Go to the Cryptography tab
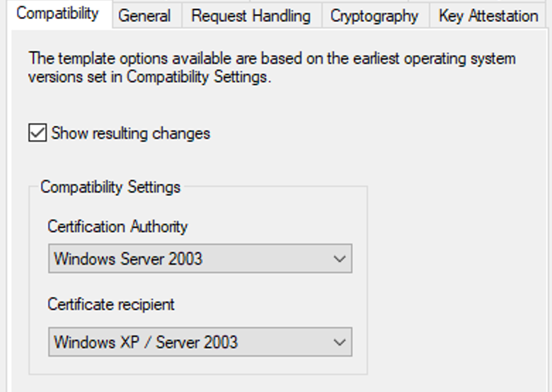 pyautogui.click(x=374, y=16)
